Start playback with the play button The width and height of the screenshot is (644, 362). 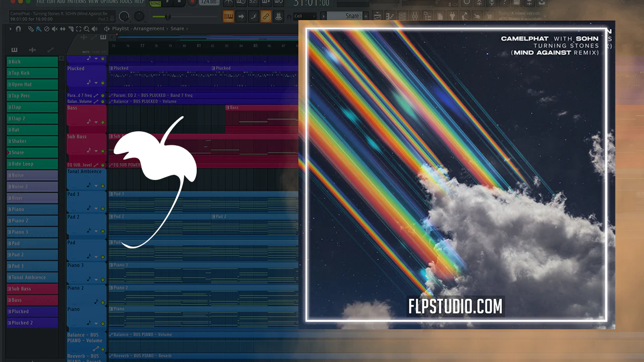(169, 3)
